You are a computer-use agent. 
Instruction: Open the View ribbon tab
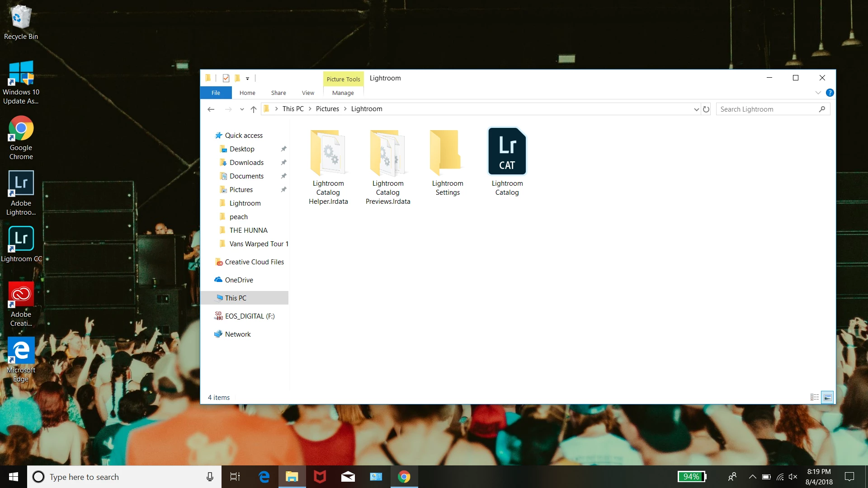click(308, 93)
